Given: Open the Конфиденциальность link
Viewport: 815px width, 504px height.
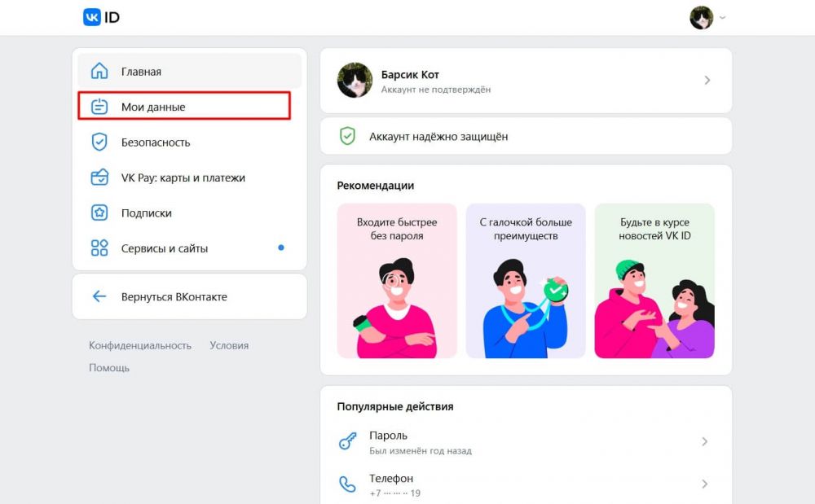Looking at the screenshot, I should pyautogui.click(x=140, y=345).
